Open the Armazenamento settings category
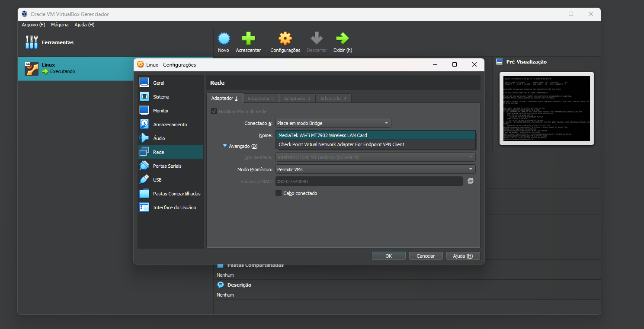644x329 pixels. [x=170, y=125]
